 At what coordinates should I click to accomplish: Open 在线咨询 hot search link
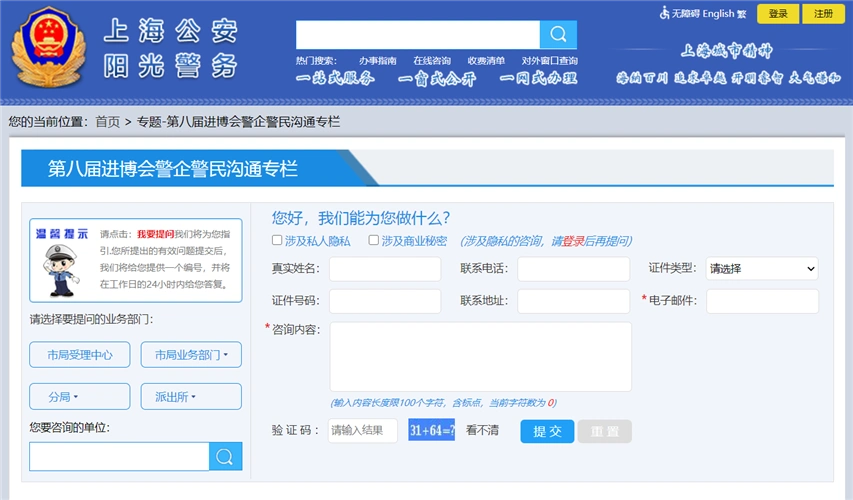tap(432, 61)
